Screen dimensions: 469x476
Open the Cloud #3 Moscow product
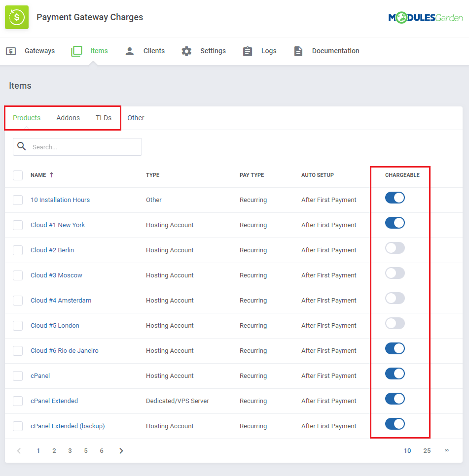57,275
